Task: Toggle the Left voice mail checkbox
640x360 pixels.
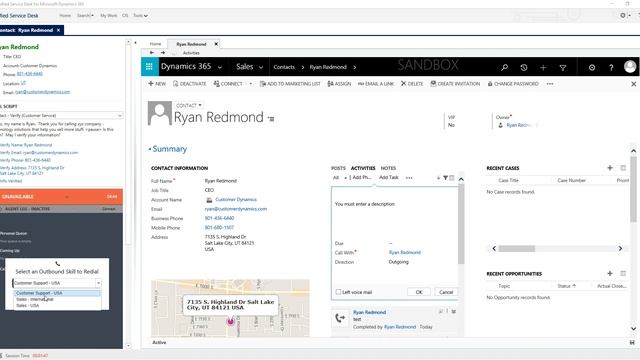Action: point(338,292)
